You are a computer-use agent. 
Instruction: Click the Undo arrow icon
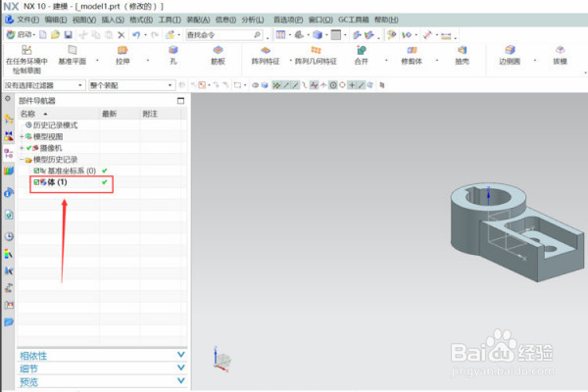136,35
